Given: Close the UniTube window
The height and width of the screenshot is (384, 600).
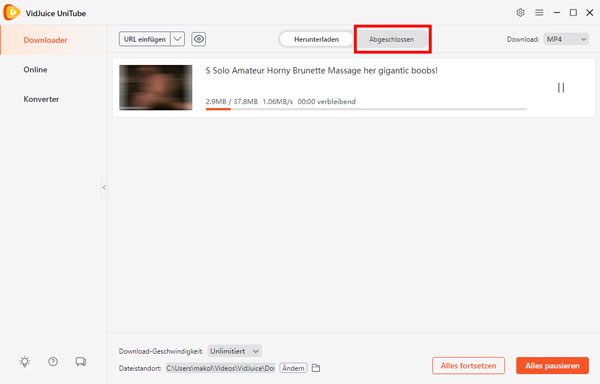Looking at the screenshot, I should (590, 13).
